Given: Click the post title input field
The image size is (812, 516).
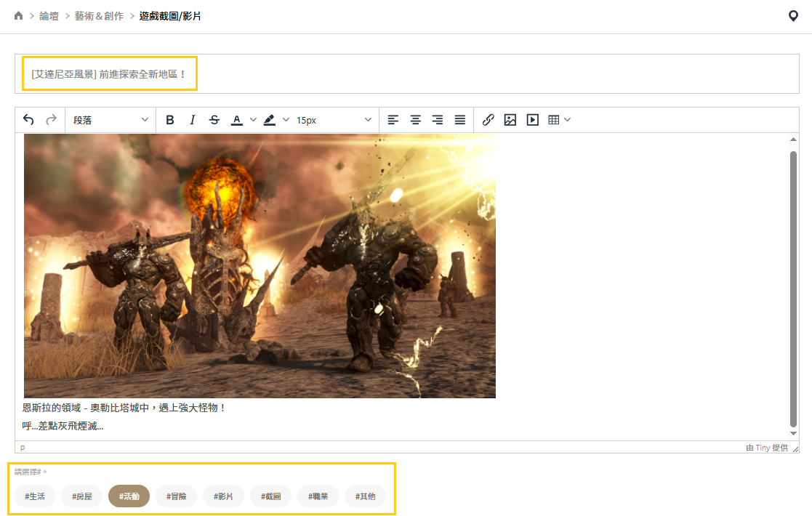Looking at the screenshot, I should 407,74.
